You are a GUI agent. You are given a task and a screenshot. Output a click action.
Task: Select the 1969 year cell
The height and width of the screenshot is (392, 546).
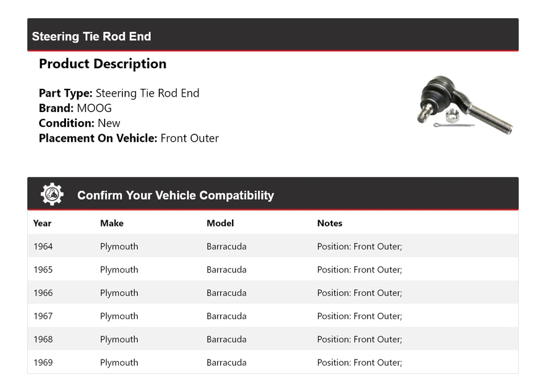point(43,362)
